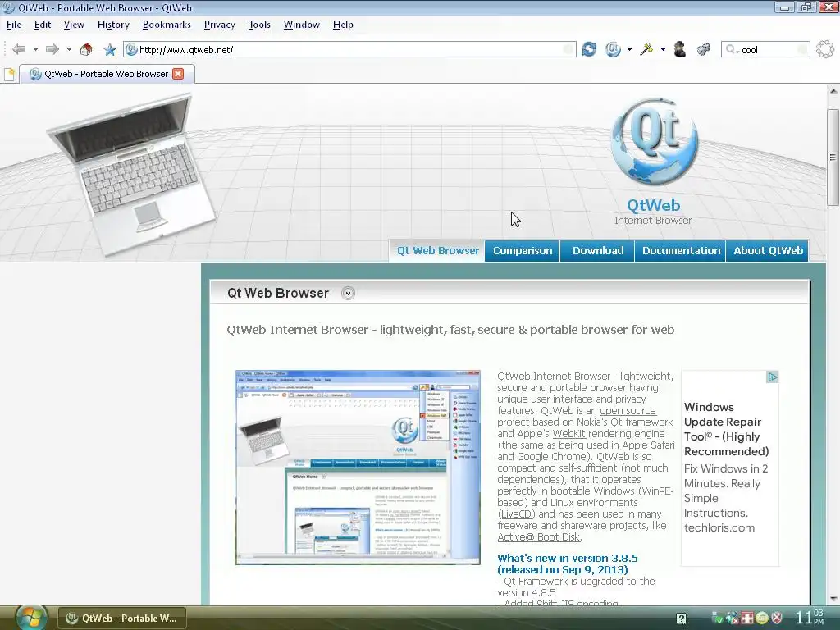Open the Edit menu

(x=43, y=25)
